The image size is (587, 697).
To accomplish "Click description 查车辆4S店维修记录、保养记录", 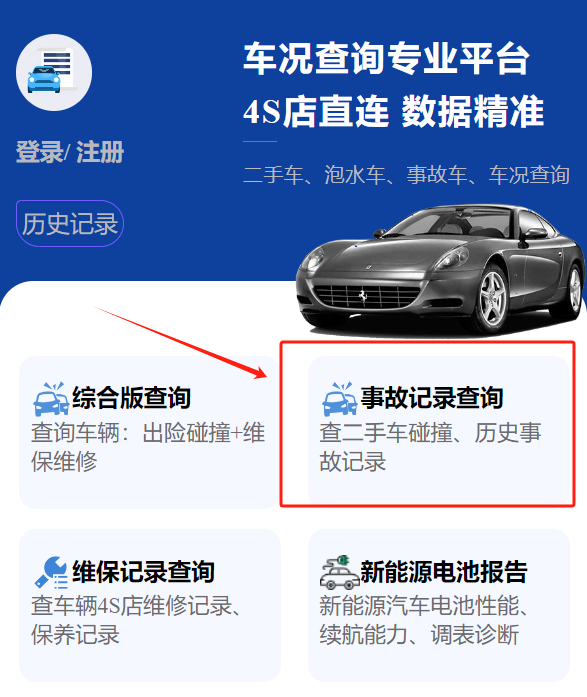I will 136,620.
